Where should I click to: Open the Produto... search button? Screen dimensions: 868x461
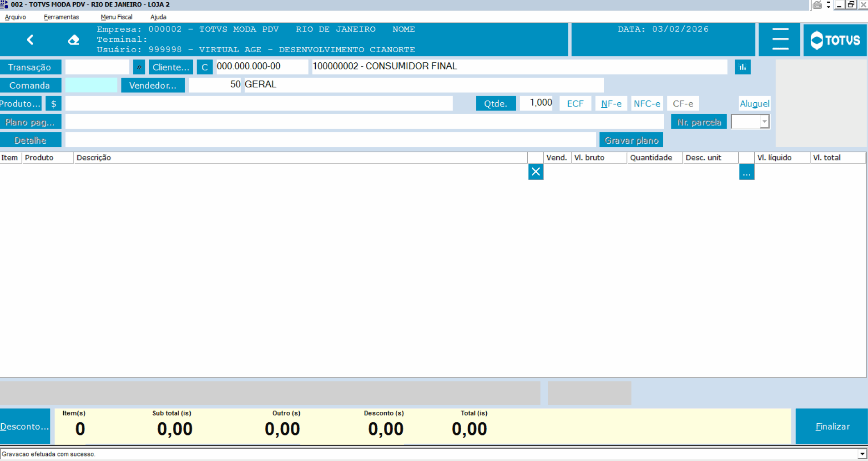[x=20, y=104]
